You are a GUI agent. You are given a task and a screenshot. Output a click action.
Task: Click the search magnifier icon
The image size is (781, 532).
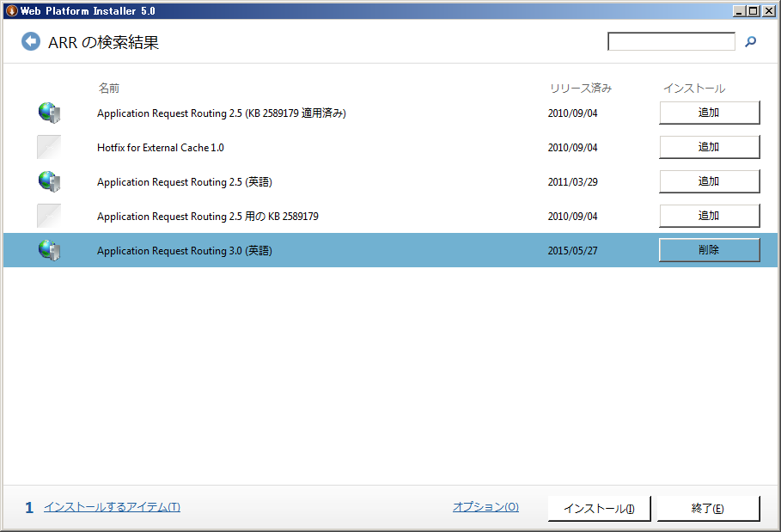click(750, 41)
